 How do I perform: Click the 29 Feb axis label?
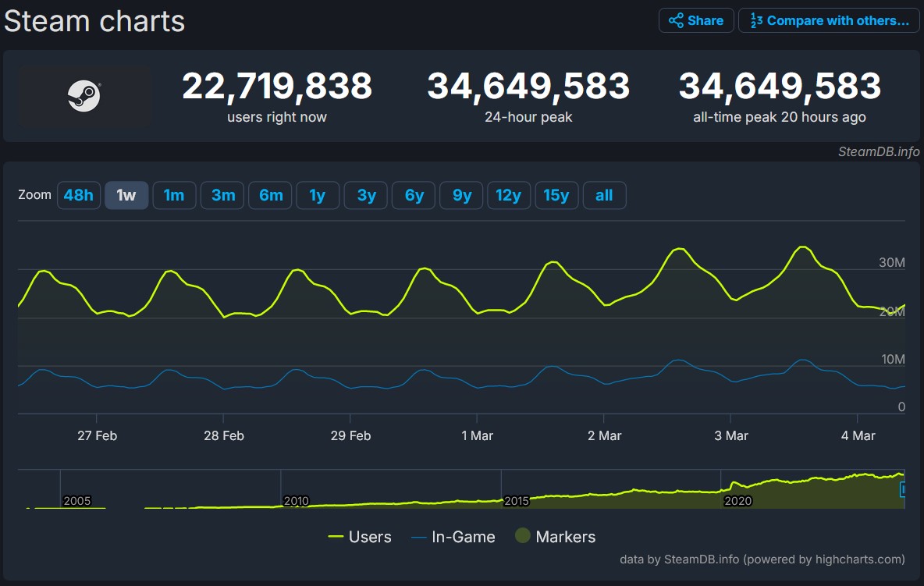point(350,436)
